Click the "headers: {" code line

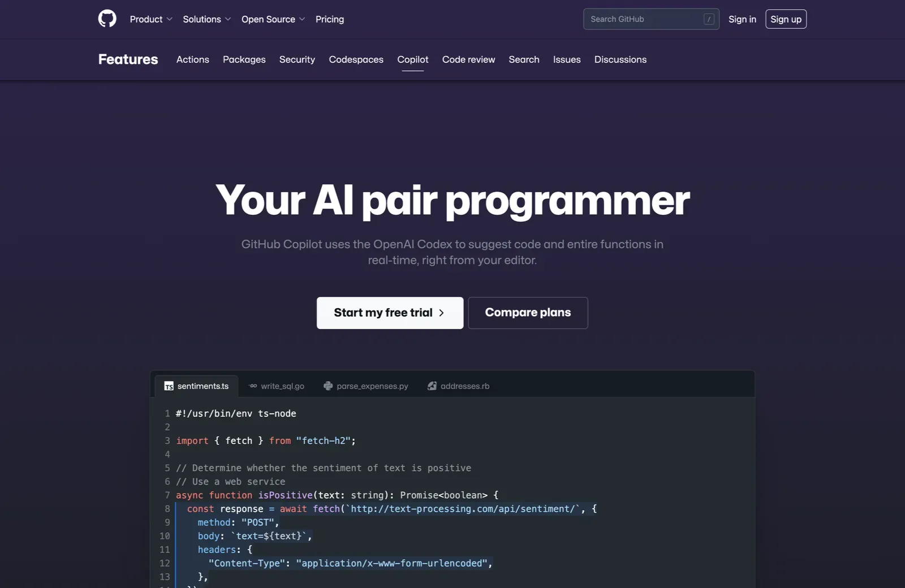(x=225, y=550)
